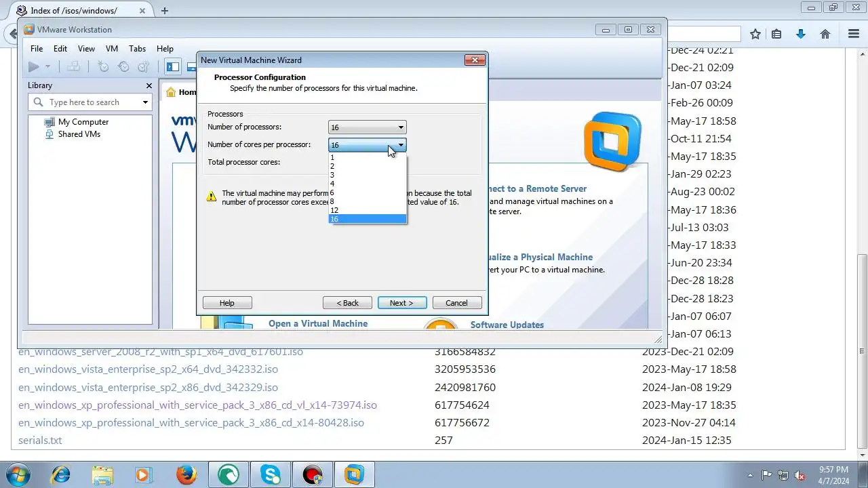Select Index of /isos/windows/ Firefox tab

click(75, 10)
